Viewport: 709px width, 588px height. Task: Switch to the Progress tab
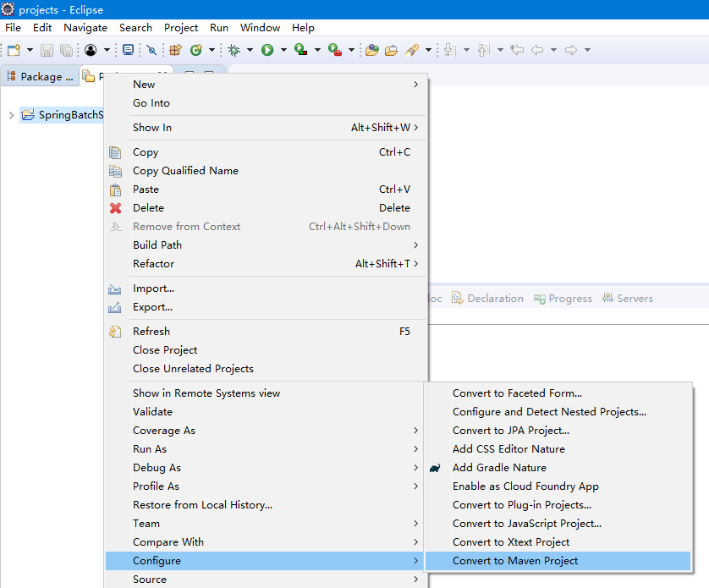coord(563,299)
